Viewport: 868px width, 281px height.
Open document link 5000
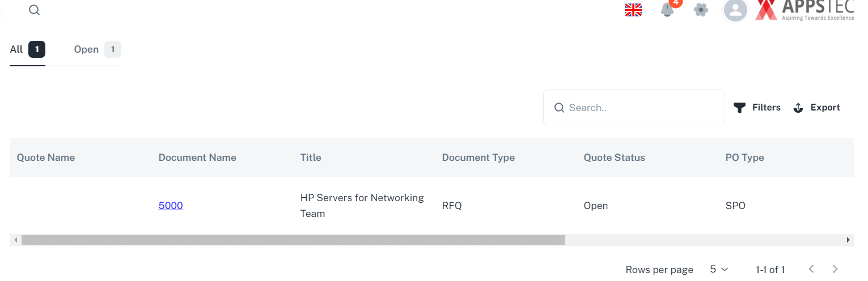171,206
